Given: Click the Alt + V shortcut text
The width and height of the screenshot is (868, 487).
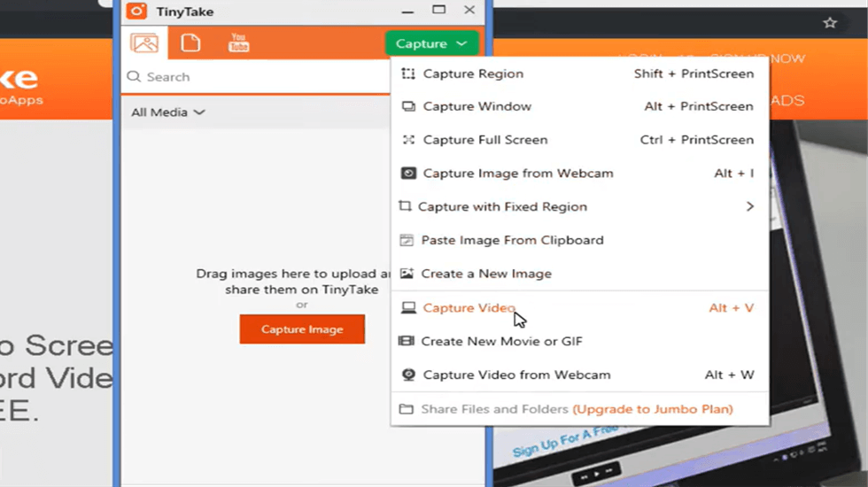Looking at the screenshot, I should [x=732, y=308].
